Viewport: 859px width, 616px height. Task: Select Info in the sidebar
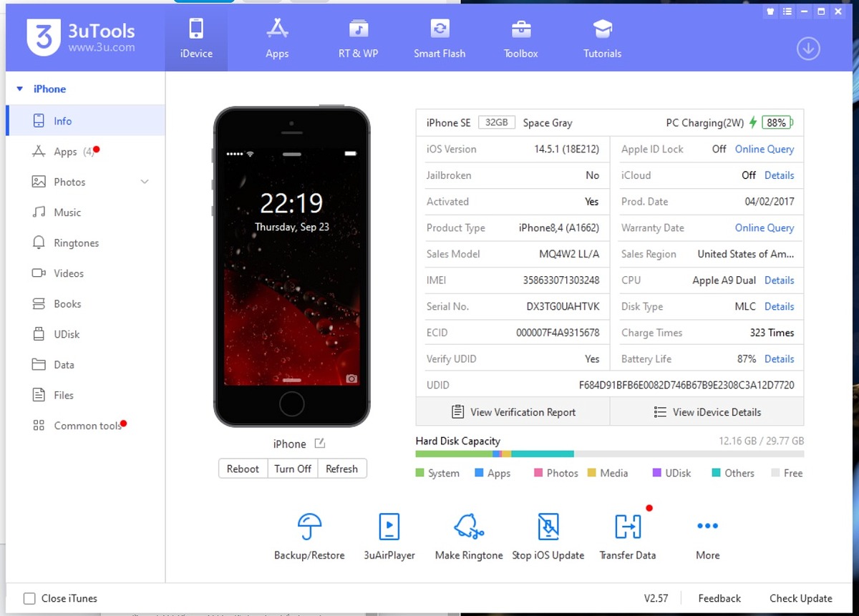click(85, 121)
